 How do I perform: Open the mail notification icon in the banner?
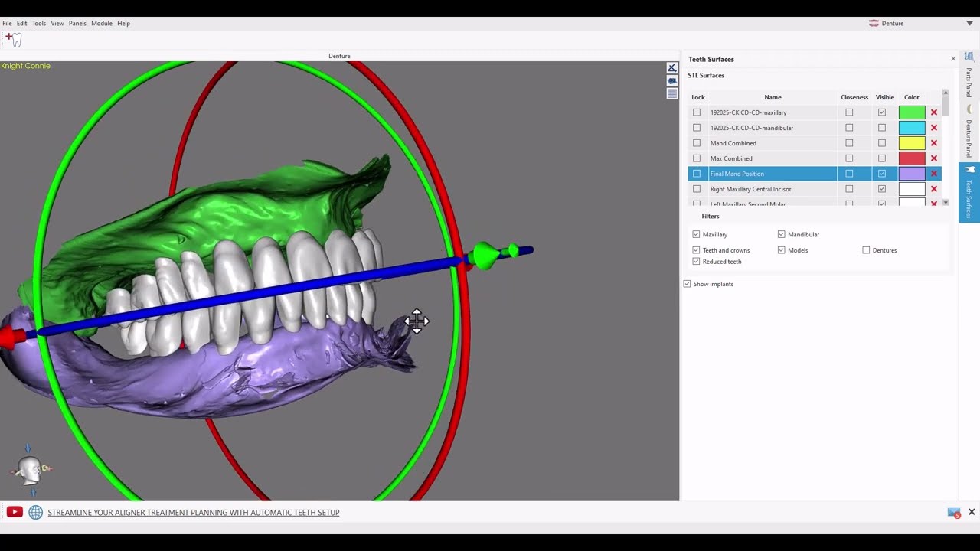click(x=954, y=513)
